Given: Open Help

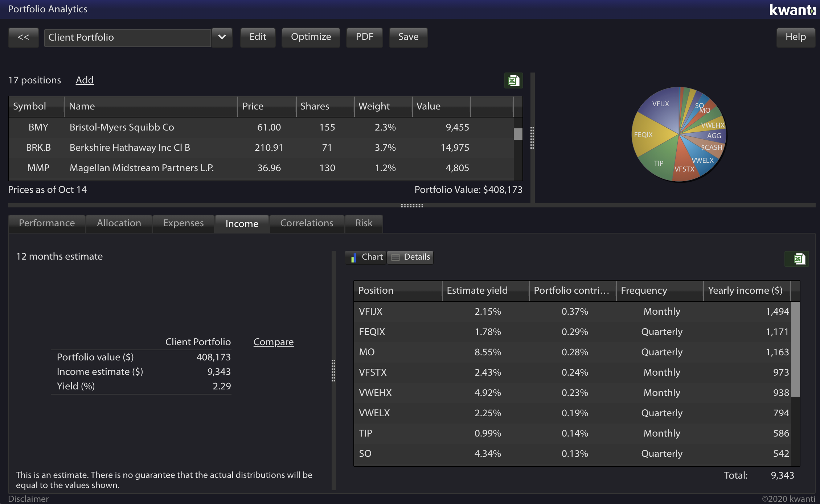Looking at the screenshot, I should click(x=795, y=37).
